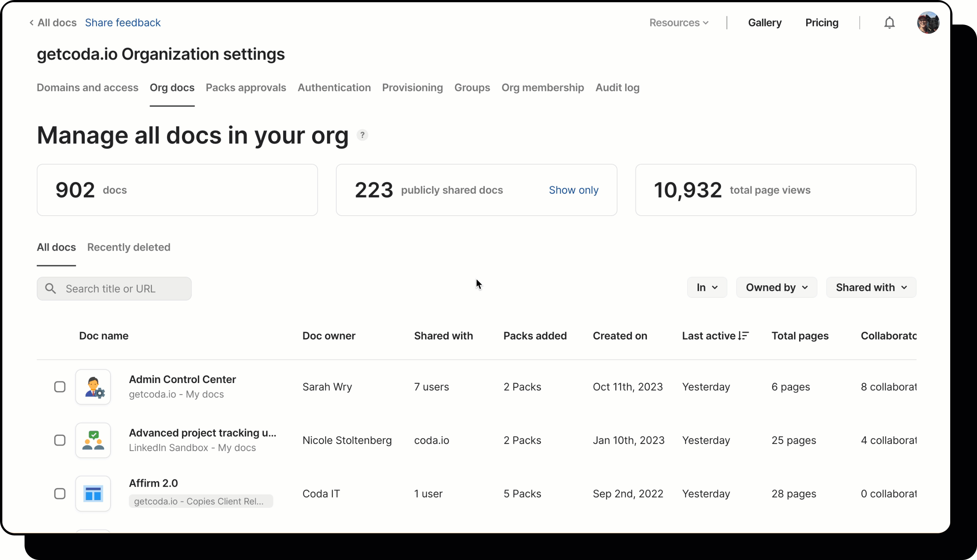Viewport: 977px width, 560px height.
Task: Open the Shared with filter dropdown
Action: (871, 287)
